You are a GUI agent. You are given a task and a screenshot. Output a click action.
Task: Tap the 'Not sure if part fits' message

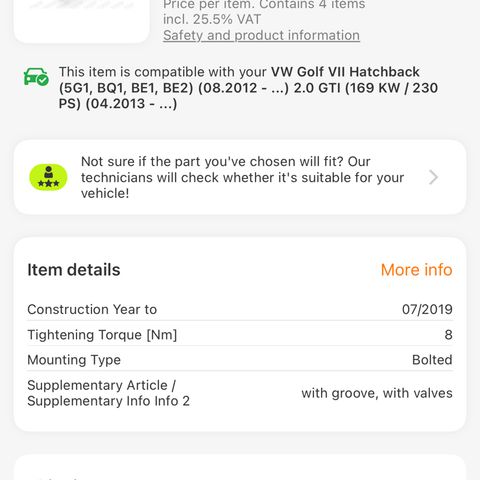click(242, 177)
